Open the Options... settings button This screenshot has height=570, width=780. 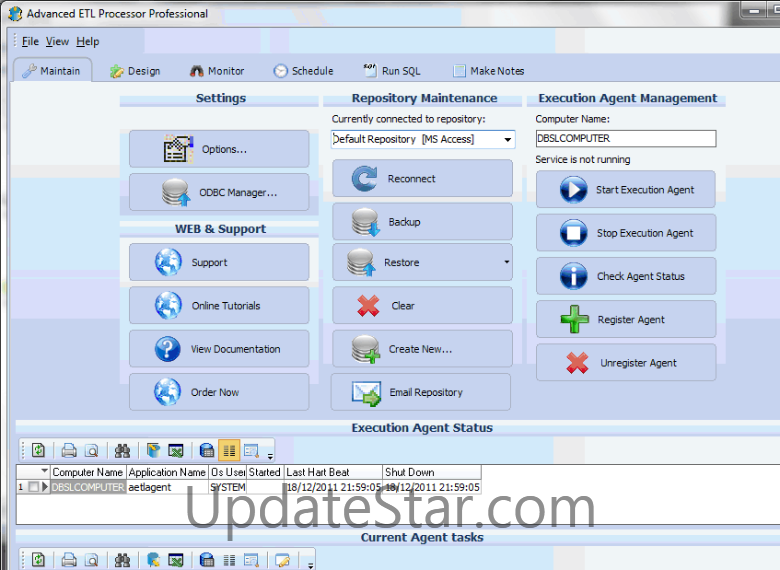coord(219,149)
